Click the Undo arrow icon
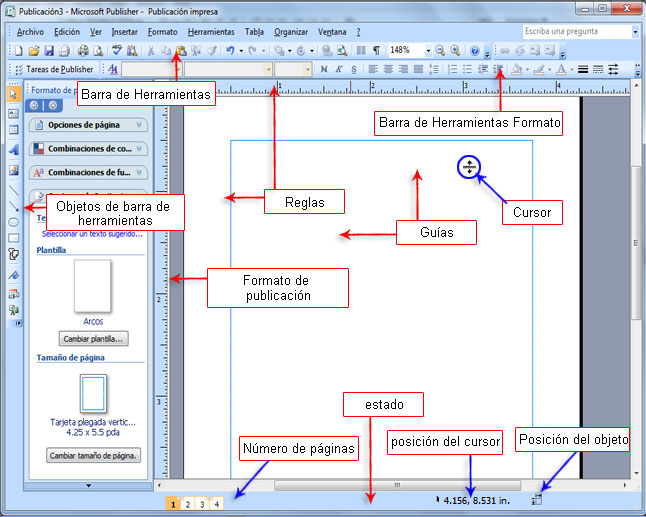646x517 pixels. 230,51
